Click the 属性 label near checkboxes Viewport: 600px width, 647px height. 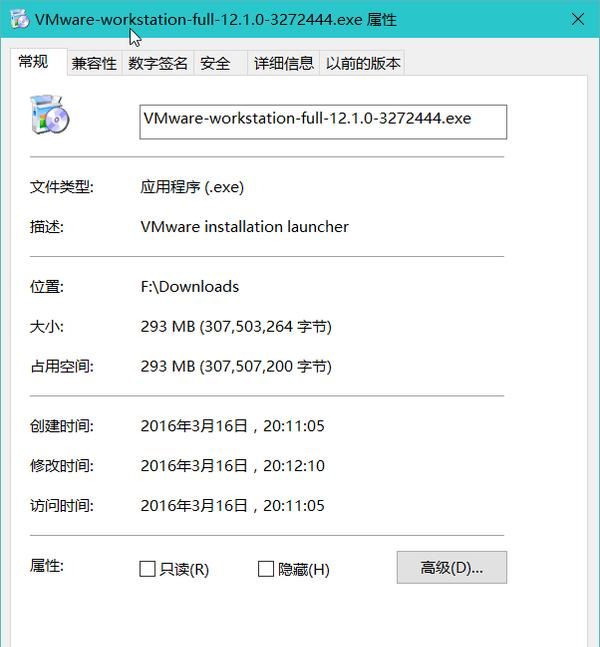[x=47, y=566]
